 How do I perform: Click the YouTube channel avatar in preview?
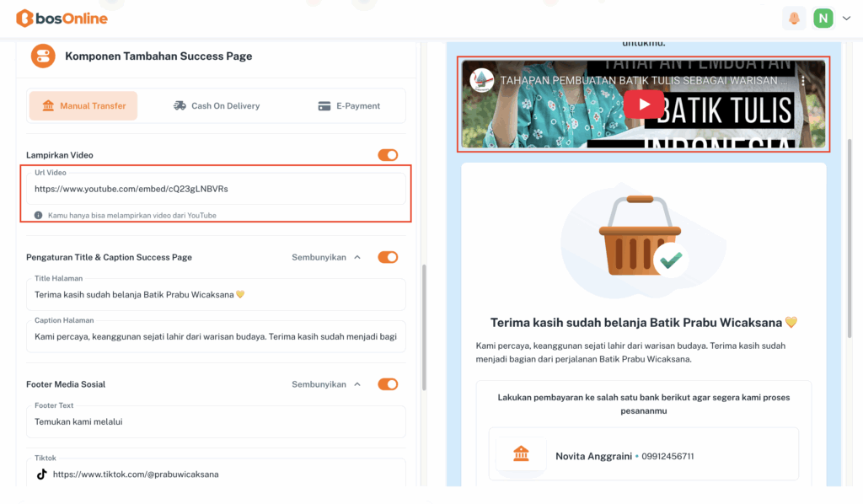[x=482, y=81]
